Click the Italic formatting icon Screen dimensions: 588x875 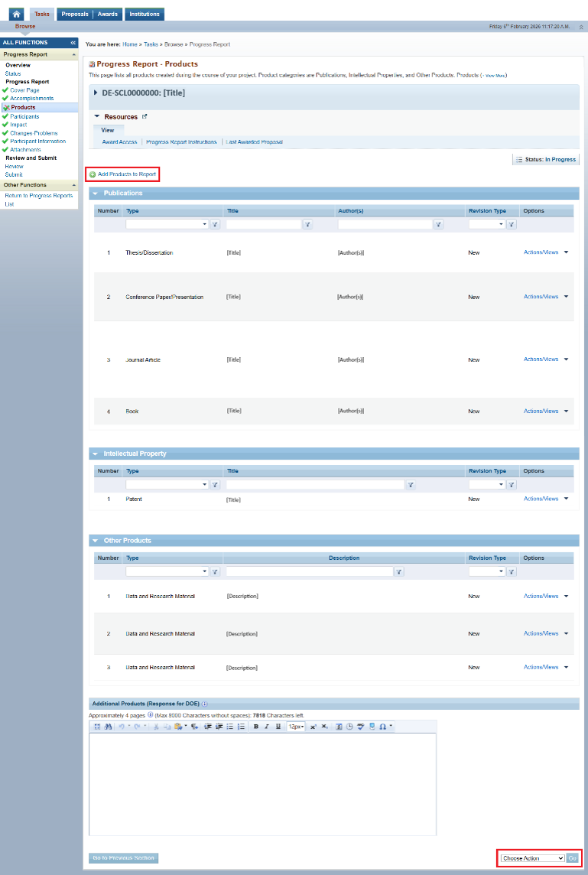click(x=267, y=726)
